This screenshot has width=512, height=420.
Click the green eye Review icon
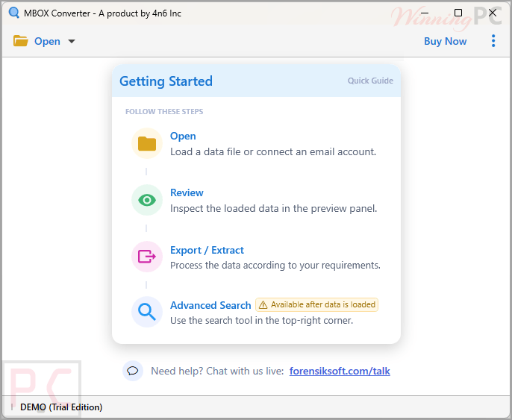pyautogui.click(x=147, y=200)
